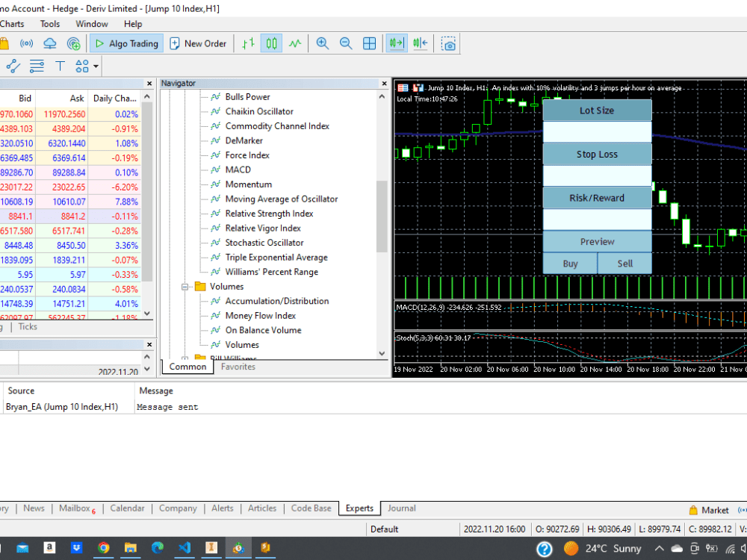Close the Navigator panel
Screen dimensions: 747x560
point(385,84)
